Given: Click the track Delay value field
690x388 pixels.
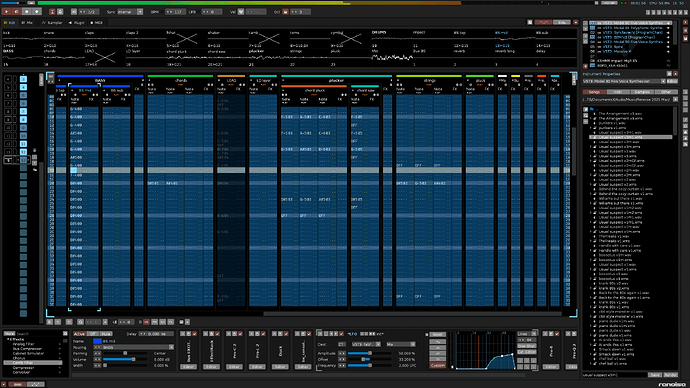Looking at the screenshot, I should pos(156,334).
